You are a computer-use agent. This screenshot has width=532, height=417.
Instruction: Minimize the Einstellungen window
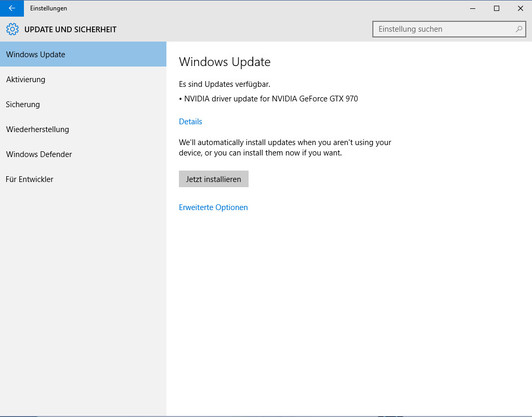[x=473, y=8]
